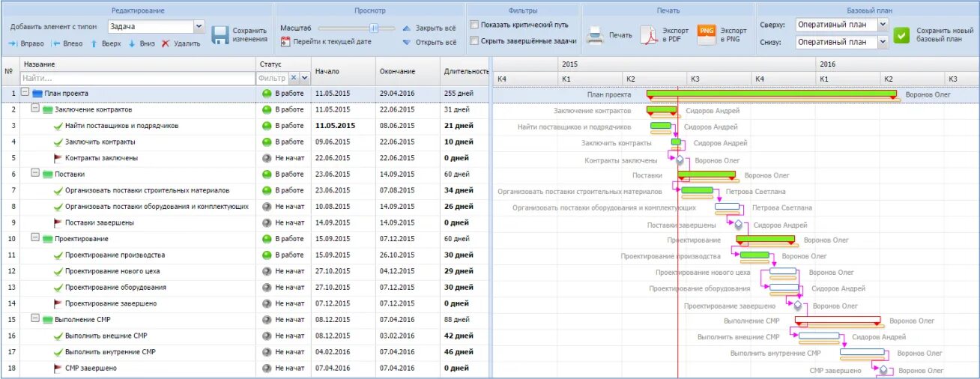Screen dimensions: 980x379
Task: Open the 'Добавить элемент с типом' Задача dropdown
Action: click(199, 26)
